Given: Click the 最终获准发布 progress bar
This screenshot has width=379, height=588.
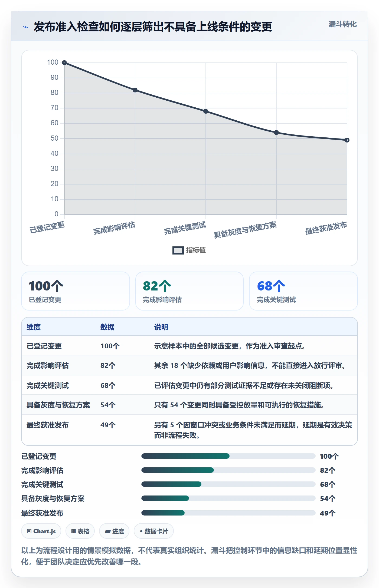Looking at the screenshot, I should pyautogui.click(x=228, y=513).
